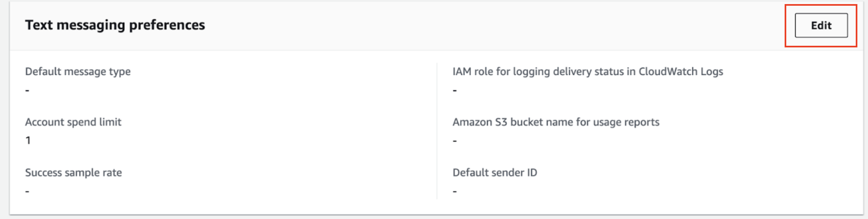Click the dash value under IAM role label

[454, 90]
